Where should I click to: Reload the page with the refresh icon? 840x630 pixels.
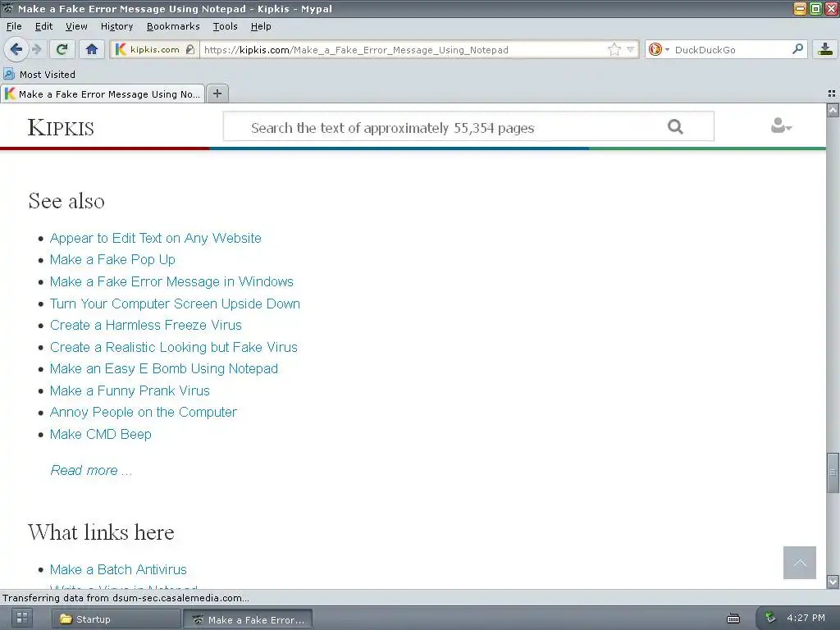coord(62,50)
